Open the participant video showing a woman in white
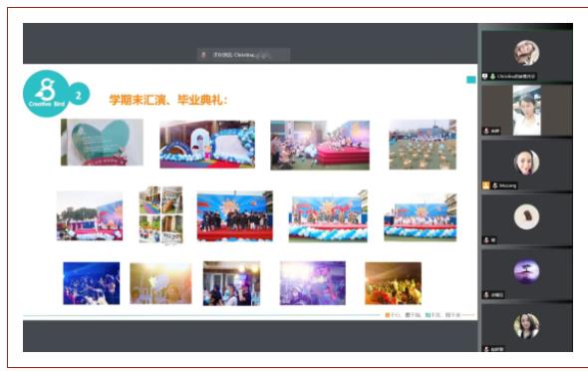Viewport: 588px width, 371px height. click(527, 110)
